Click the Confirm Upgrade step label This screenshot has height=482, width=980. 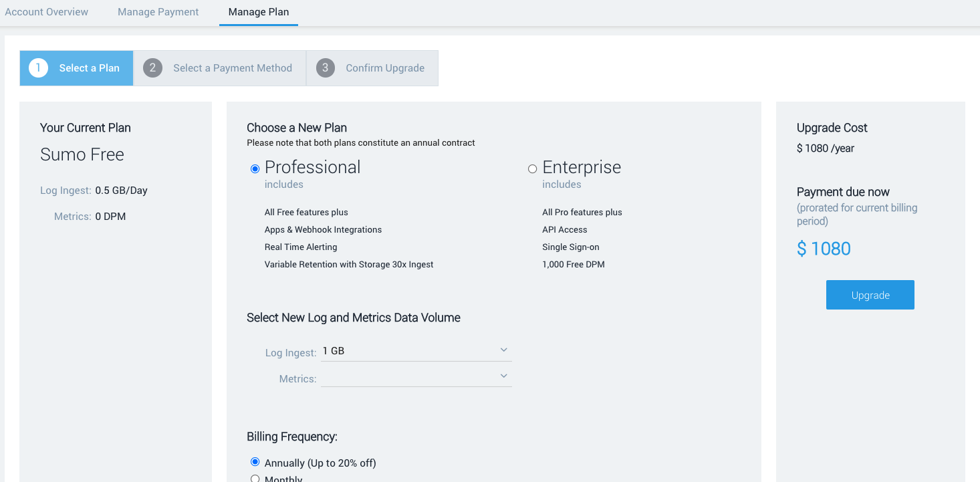tap(385, 68)
